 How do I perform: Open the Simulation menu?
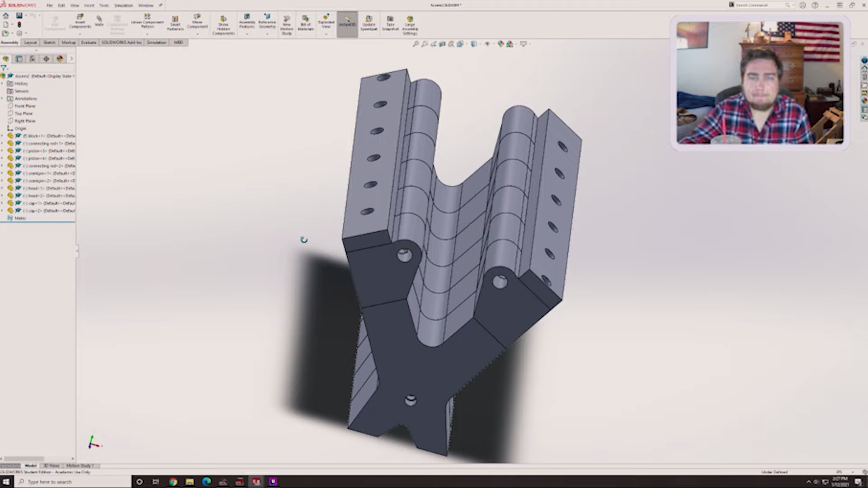pos(123,5)
